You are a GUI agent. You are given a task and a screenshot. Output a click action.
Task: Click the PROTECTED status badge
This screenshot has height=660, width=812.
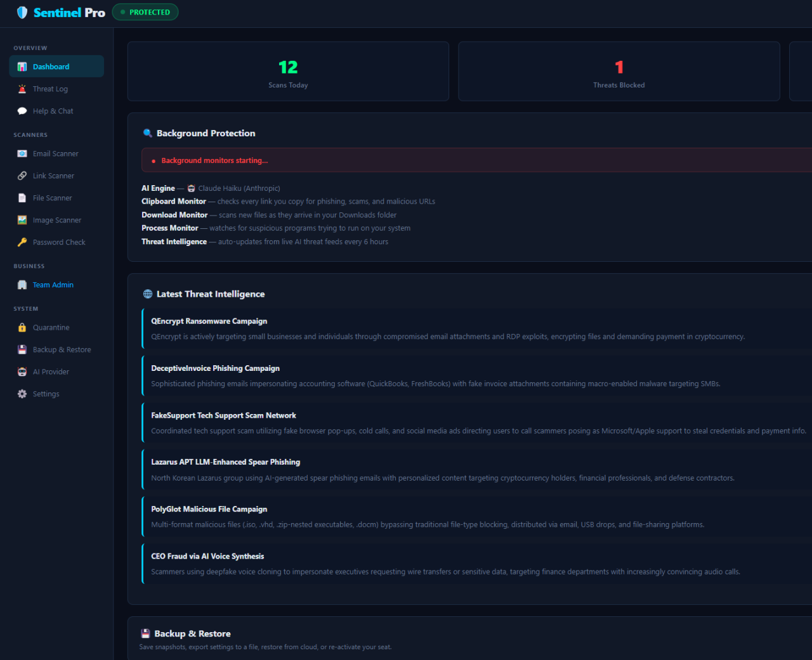coord(145,11)
